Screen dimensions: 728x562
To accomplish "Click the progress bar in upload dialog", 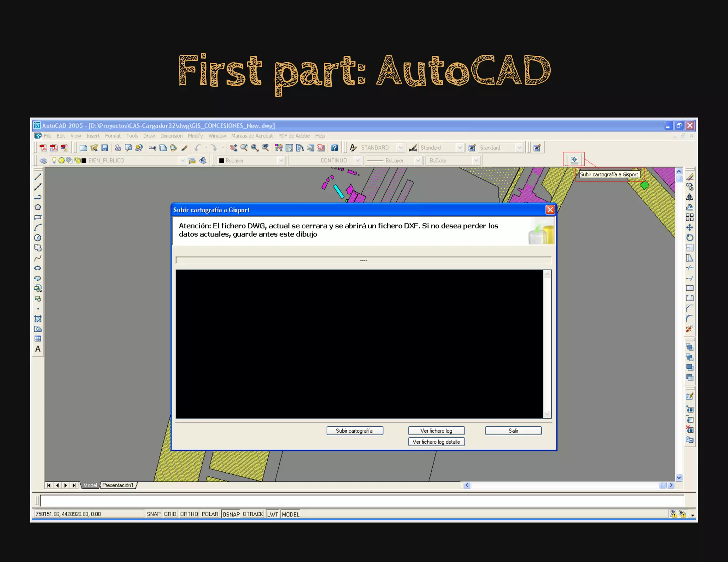I will [363, 260].
